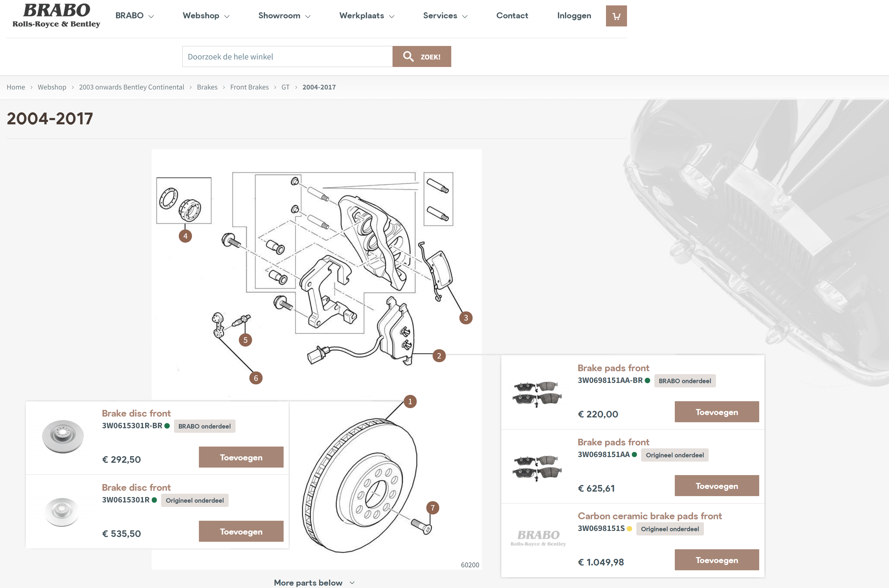Expand the Webshop dropdown menu
Screen dimensions: 889x588
[x=206, y=16]
